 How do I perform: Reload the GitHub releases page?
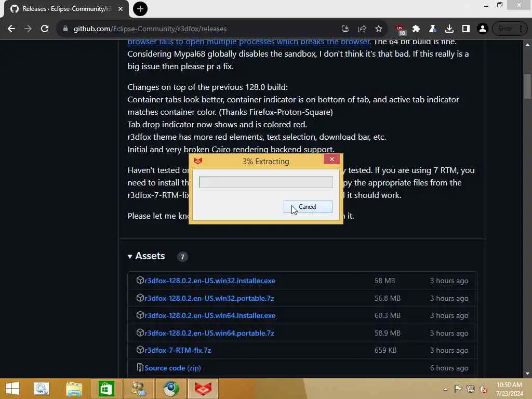pyautogui.click(x=45, y=29)
